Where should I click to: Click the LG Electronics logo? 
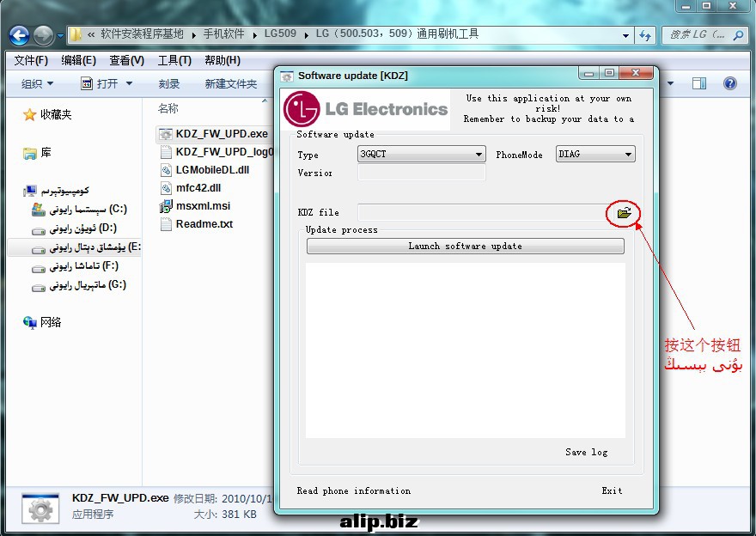tap(365, 109)
